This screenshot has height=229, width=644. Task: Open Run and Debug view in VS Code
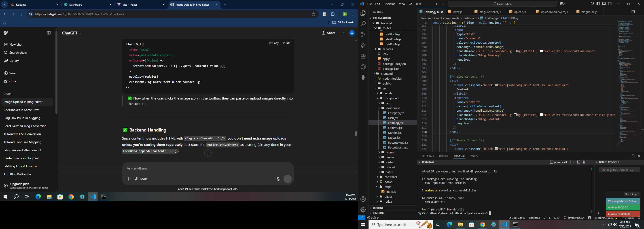pyautogui.click(x=363, y=45)
